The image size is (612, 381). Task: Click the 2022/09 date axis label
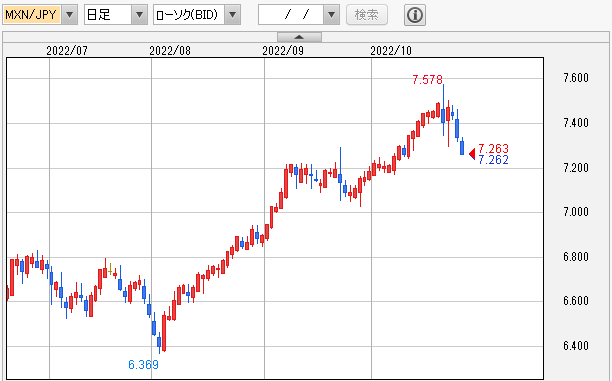click(283, 51)
